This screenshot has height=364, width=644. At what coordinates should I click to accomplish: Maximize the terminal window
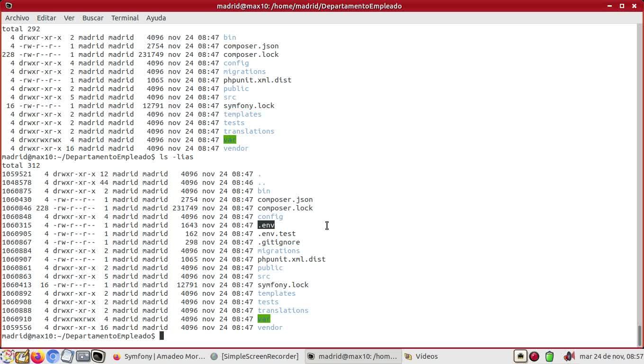[x=622, y=6]
